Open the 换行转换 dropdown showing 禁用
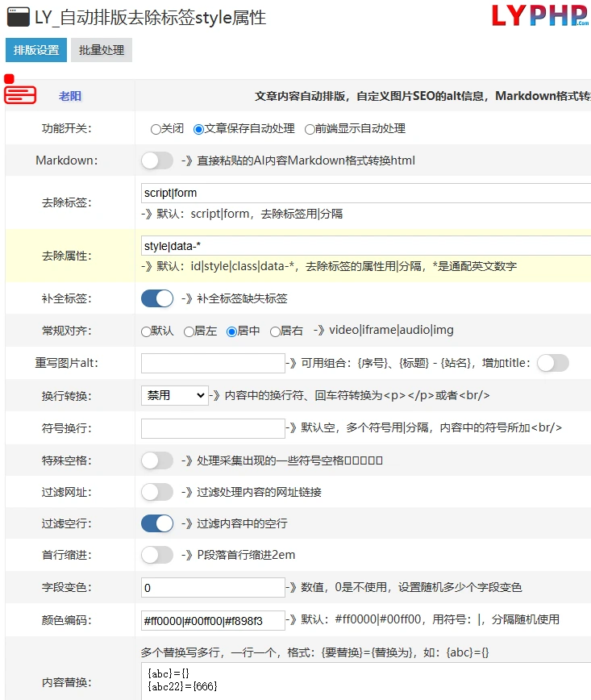The image size is (591, 700). [174, 395]
